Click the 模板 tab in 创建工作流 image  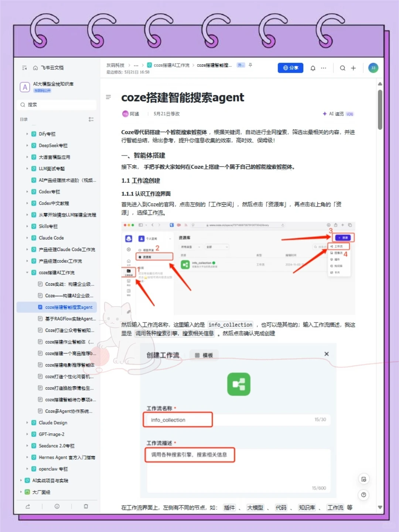[x=204, y=355]
